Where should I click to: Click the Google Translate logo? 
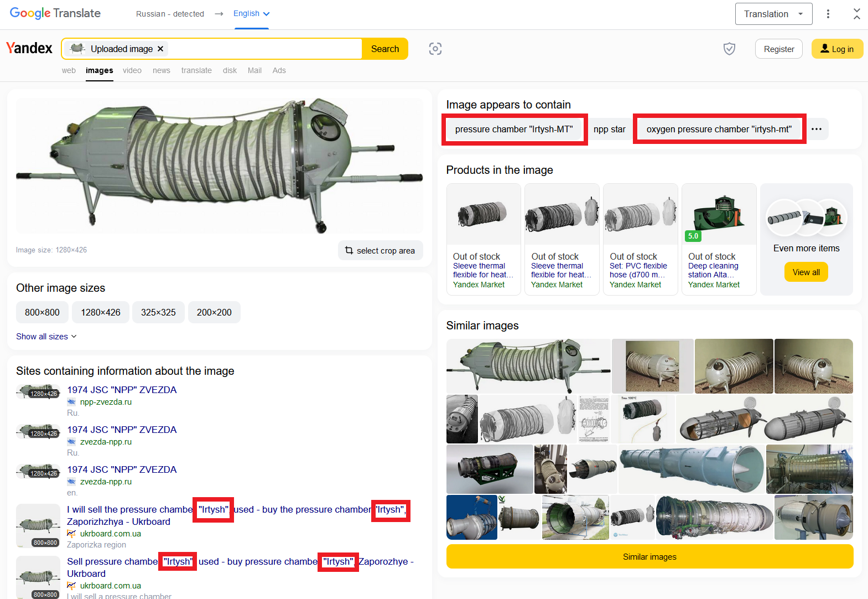(x=55, y=13)
